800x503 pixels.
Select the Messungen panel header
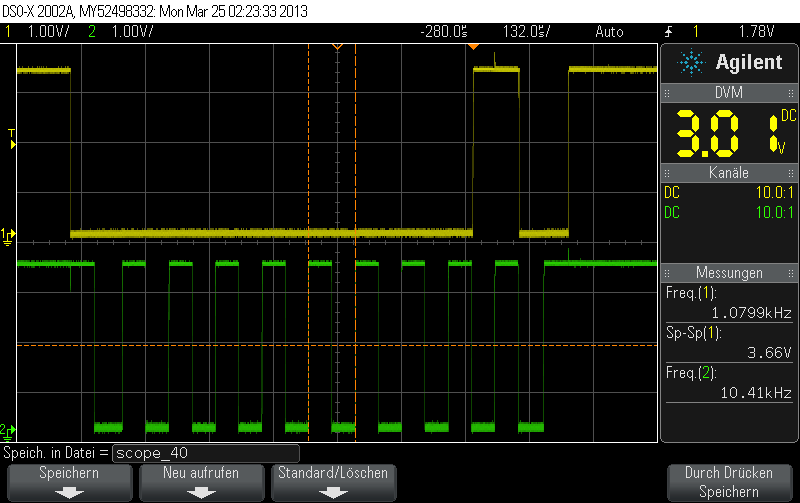(x=729, y=273)
